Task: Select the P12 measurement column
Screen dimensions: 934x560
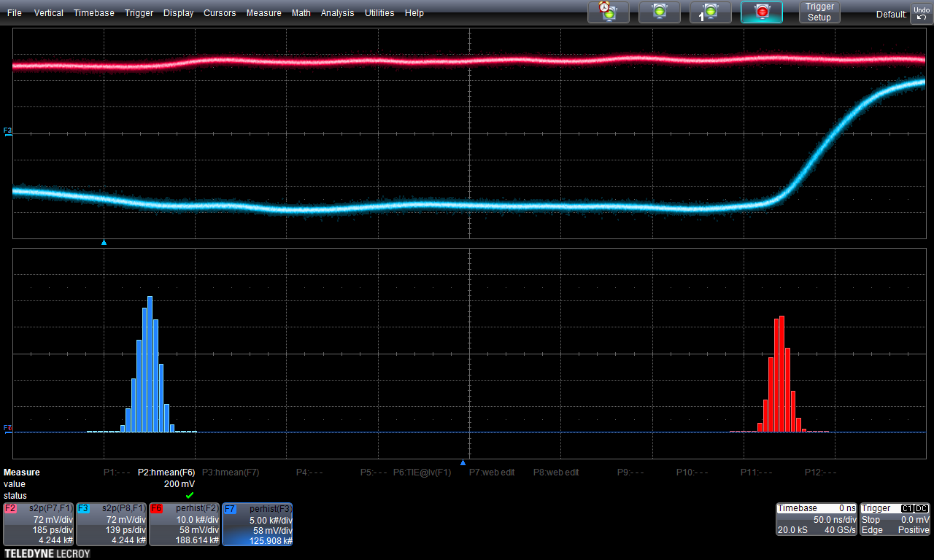Action: click(822, 472)
